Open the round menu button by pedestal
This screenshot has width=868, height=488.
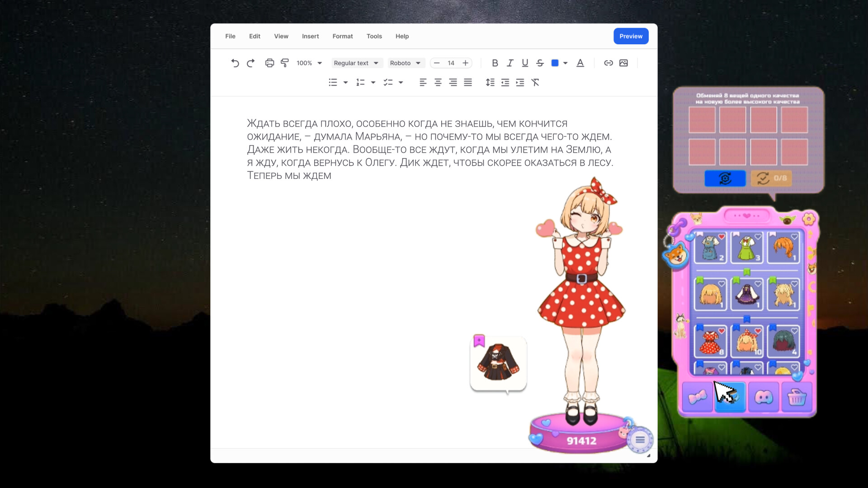[640, 440]
